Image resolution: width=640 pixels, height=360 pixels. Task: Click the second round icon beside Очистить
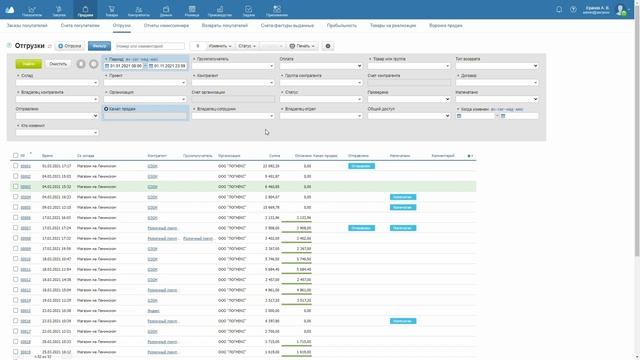click(93, 64)
